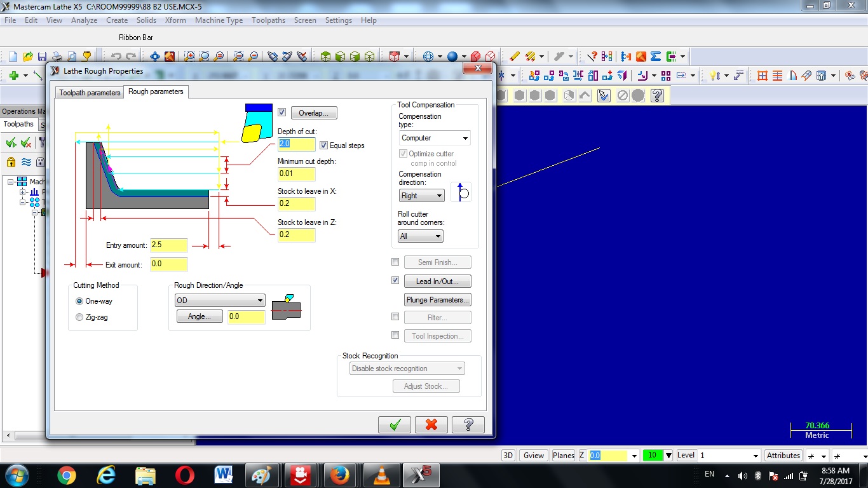The height and width of the screenshot is (488, 868).
Task: Click the Lock toggle padlock icon
Action: tap(11, 162)
